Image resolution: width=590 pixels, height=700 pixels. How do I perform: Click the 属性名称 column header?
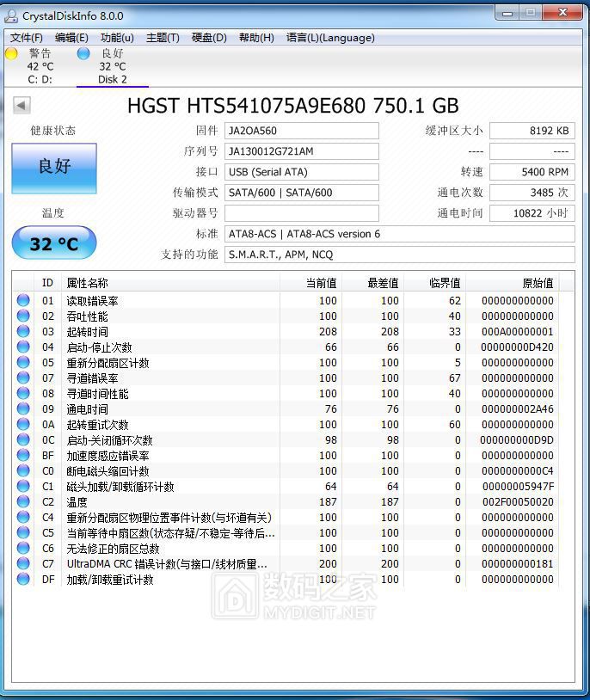tap(170, 283)
